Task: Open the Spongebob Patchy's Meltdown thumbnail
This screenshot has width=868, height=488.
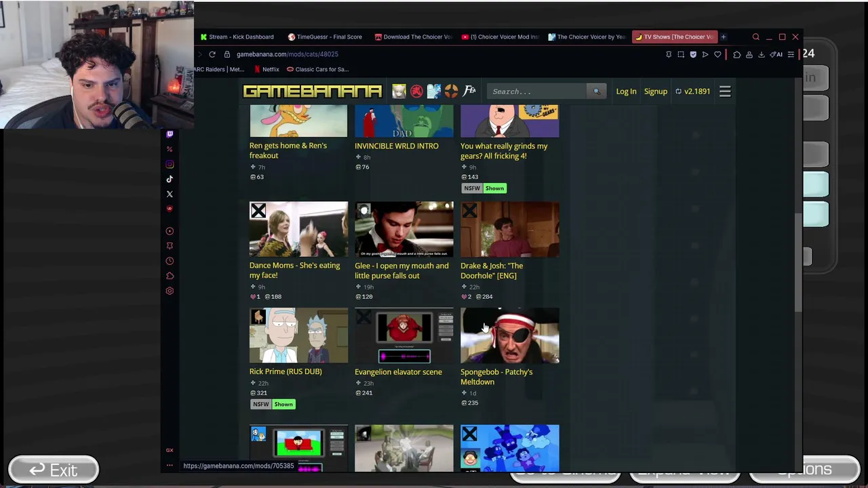Action: click(510, 335)
